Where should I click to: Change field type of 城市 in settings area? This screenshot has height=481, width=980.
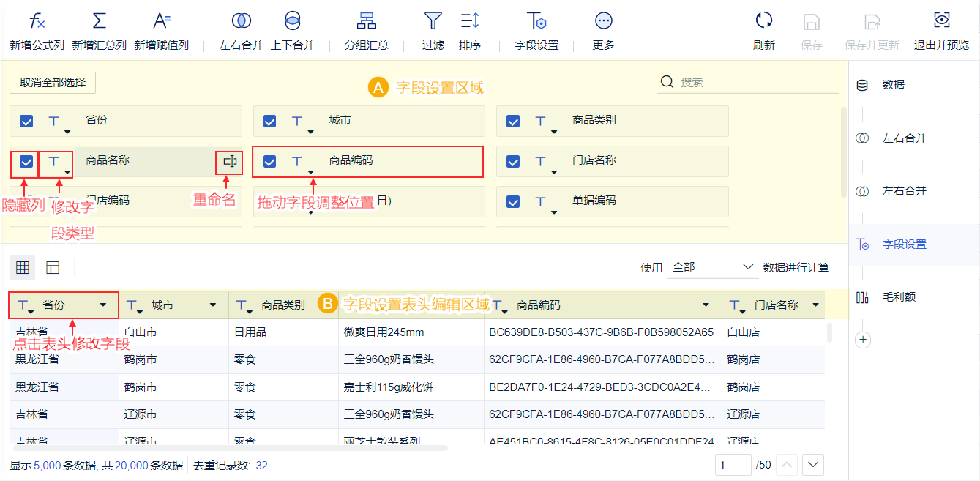pos(302,122)
